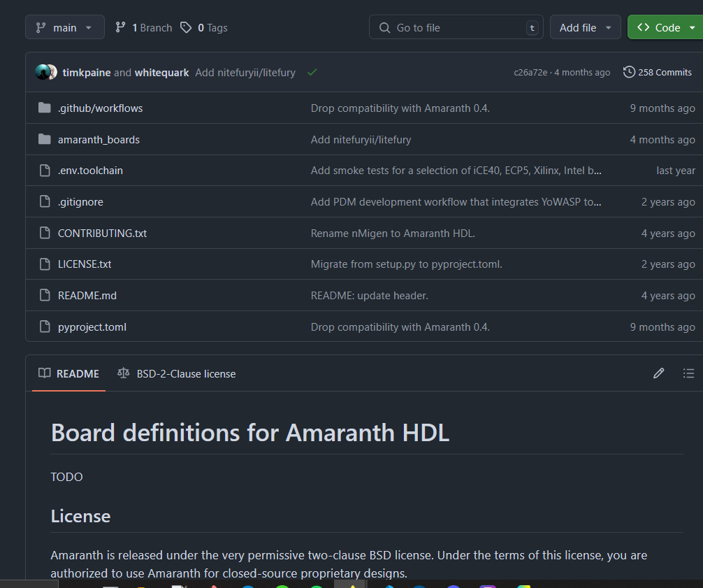Open the 258 Commits history link
This screenshot has height=588, width=703.
[x=657, y=72]
